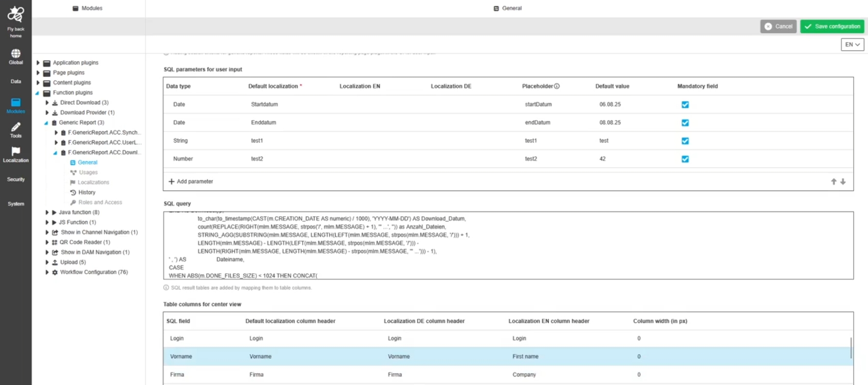Screen dimensions: 868x385
Task: Toggle mandatory checkbox for test2 row
Action: (685, 159)
